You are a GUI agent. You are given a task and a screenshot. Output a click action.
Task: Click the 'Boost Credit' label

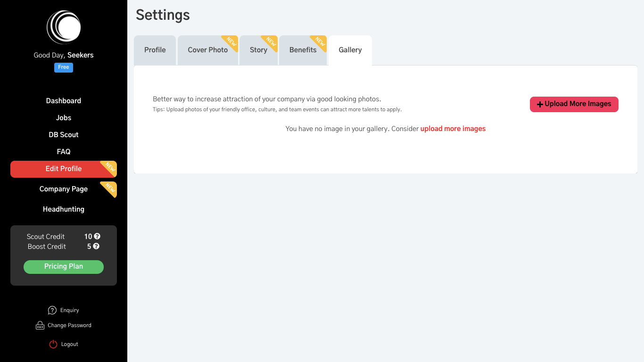tap(47, 247)
